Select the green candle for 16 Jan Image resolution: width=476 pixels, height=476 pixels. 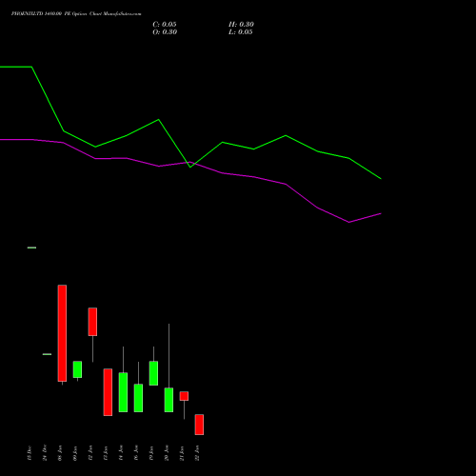(x=138, y=398)
